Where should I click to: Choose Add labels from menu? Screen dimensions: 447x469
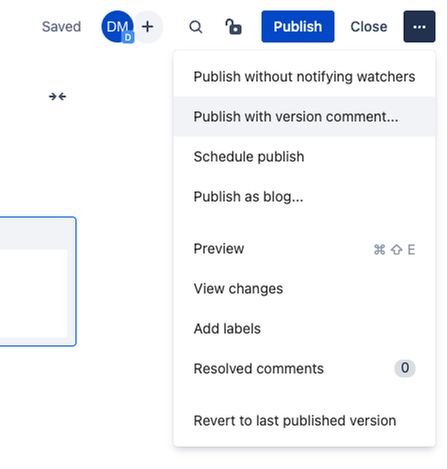pos(304,329)
